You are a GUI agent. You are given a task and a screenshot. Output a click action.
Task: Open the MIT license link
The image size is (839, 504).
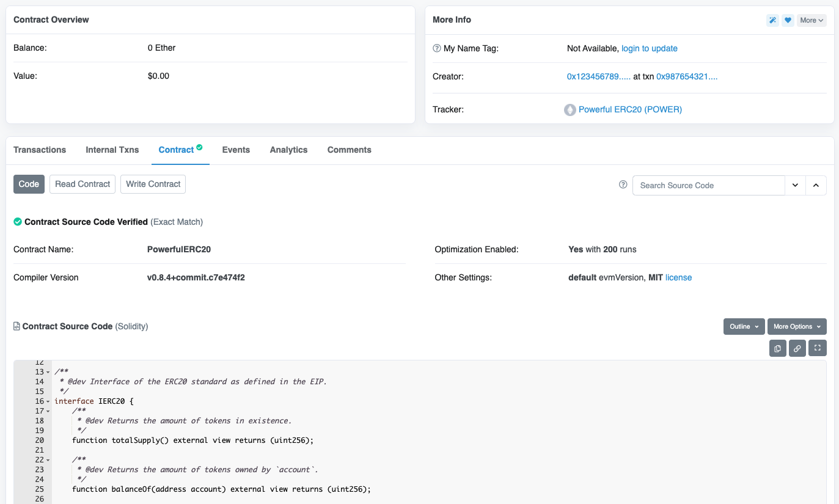pos(678,277)
